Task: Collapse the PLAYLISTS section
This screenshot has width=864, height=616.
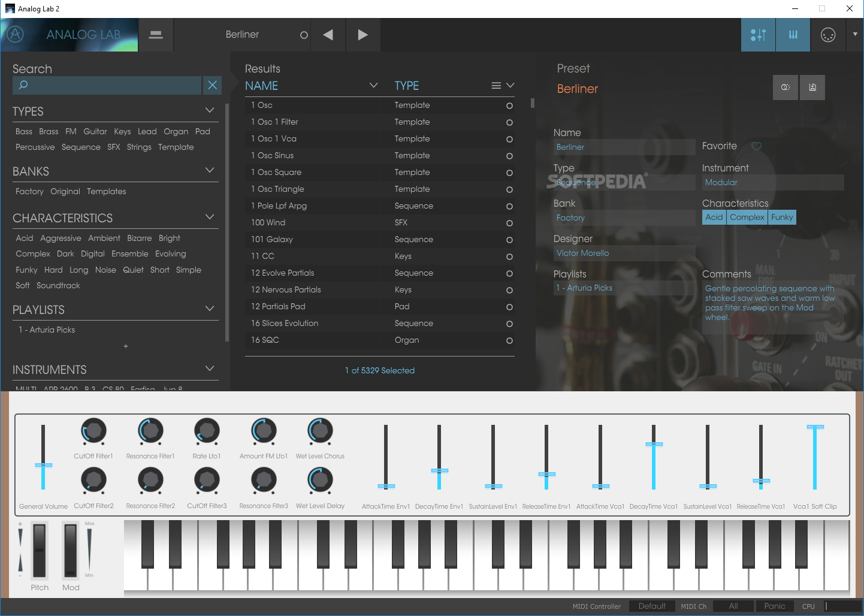Action: [x=210, y=309]
